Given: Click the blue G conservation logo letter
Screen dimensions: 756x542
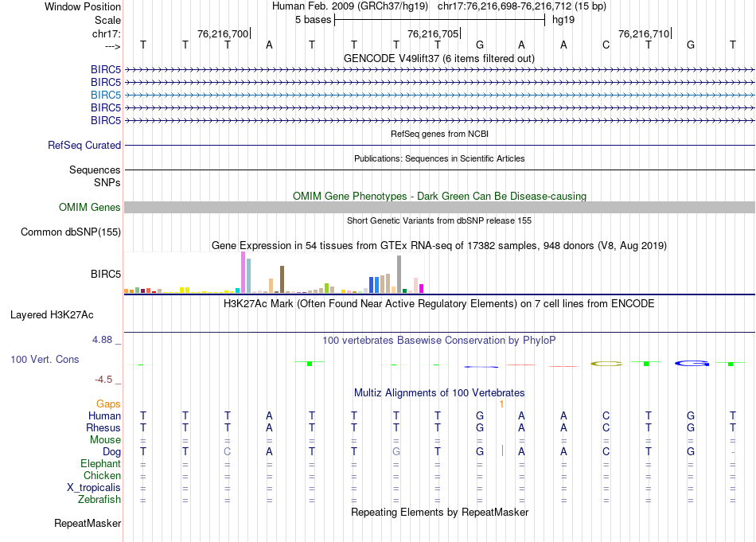Looking at the screenshot, I should pyautogui.click(x=692, y=364).
